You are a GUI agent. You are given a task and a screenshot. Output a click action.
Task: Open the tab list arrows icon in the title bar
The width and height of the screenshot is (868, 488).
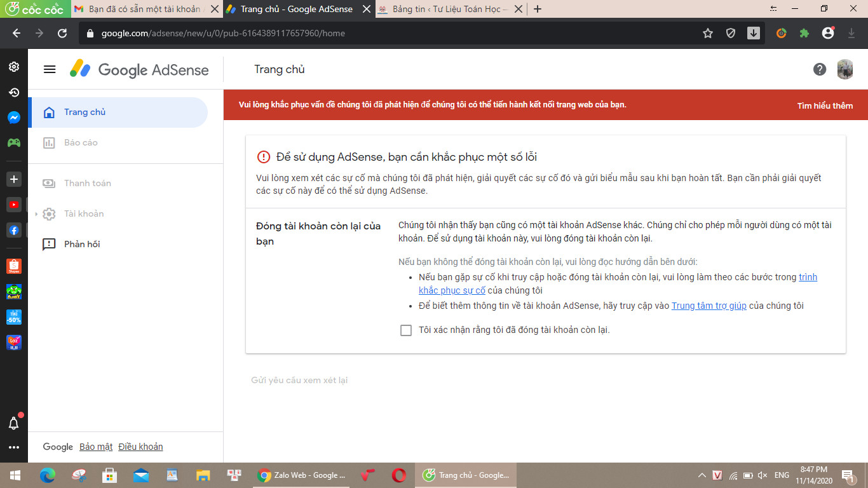coord(773,9)
